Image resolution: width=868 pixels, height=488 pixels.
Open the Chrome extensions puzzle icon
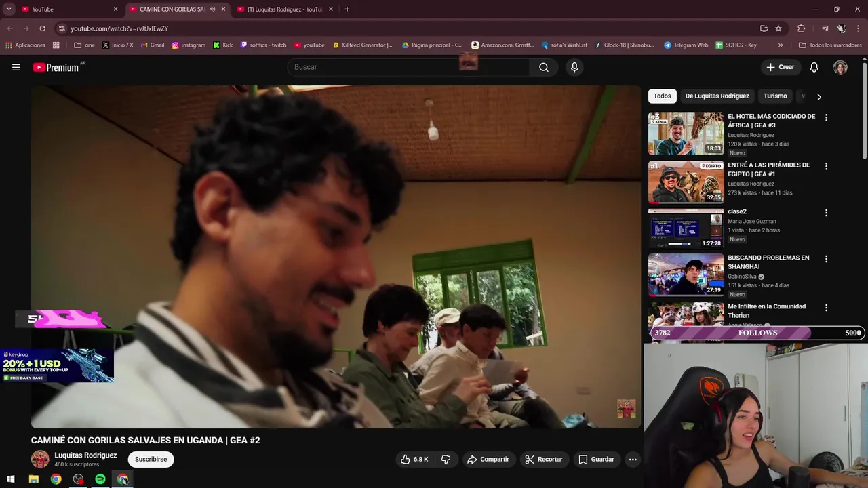[x=801, y=28]
